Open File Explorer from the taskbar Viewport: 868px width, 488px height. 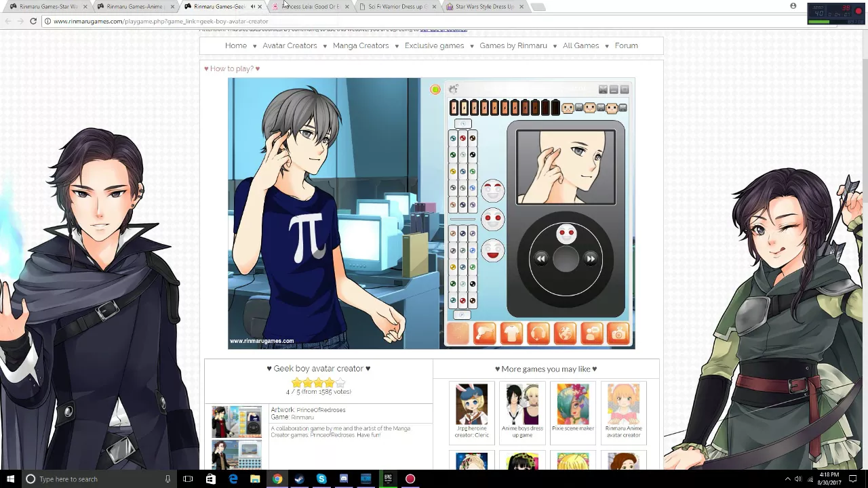(x=255, y=479)
